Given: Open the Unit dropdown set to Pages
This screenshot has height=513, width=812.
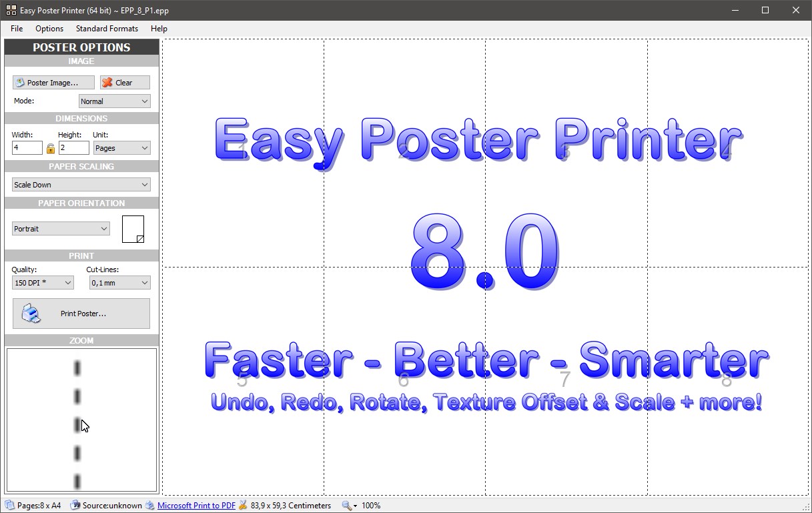Looking at the screenshot, I should pyautogui.click(x=121, y=148).
